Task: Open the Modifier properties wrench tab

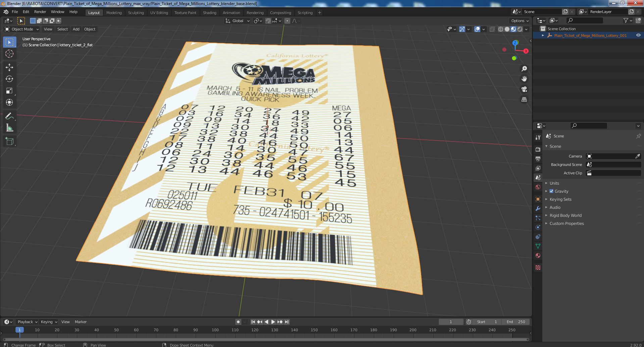Action: coord(538,209)
